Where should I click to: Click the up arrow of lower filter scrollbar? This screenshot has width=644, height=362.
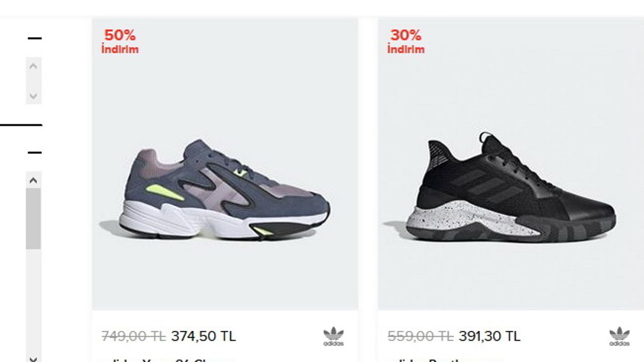click(33, 180)
